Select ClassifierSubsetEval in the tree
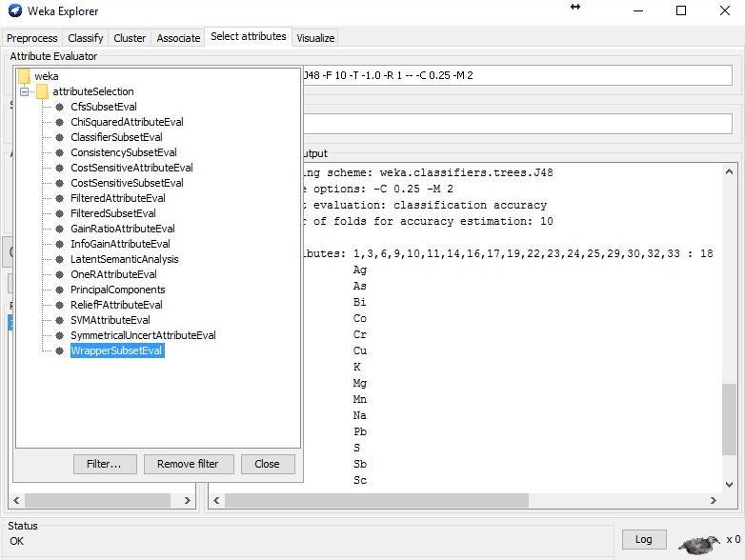The width and height of the screenshot is (745, 560). (116, 137)
